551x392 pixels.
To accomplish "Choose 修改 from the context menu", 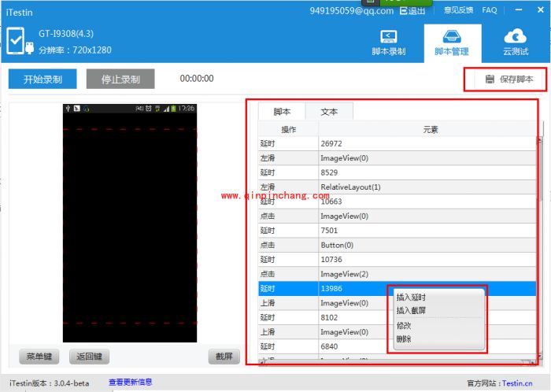I will click(x=404, y=325).
